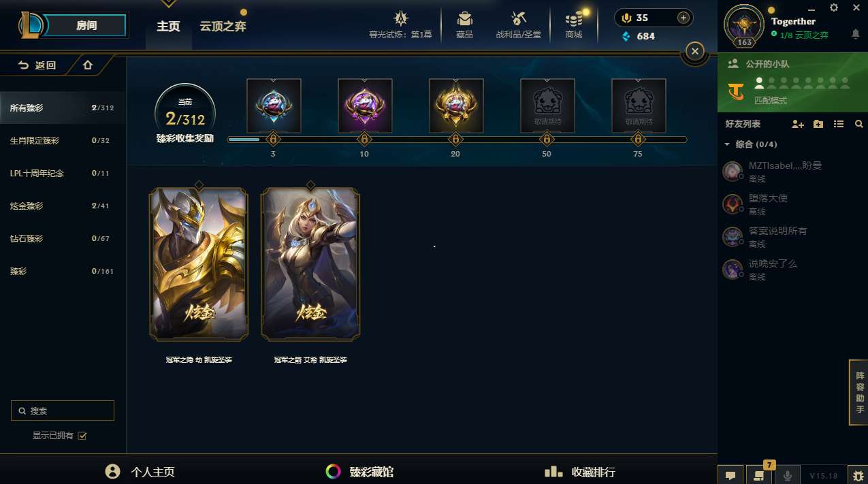Switch to the 云顶之弈 tab
Screen dimensions: 868x484
(x=223, y=26)
